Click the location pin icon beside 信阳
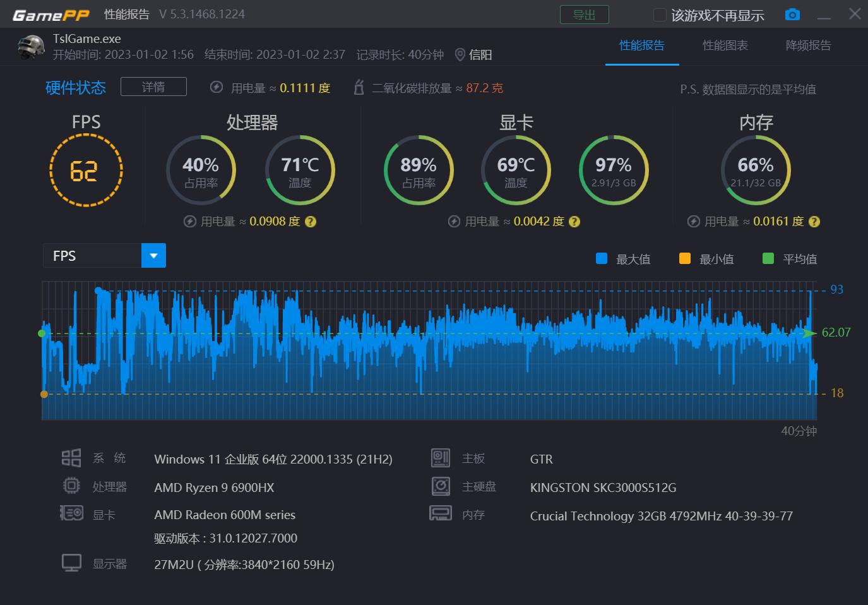 click(x=460, y=55)
